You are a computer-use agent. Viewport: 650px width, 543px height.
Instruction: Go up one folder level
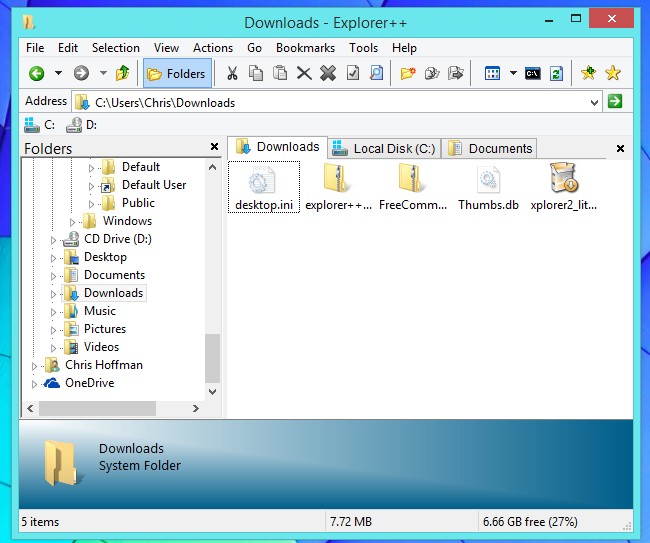[x=123, y=73]
